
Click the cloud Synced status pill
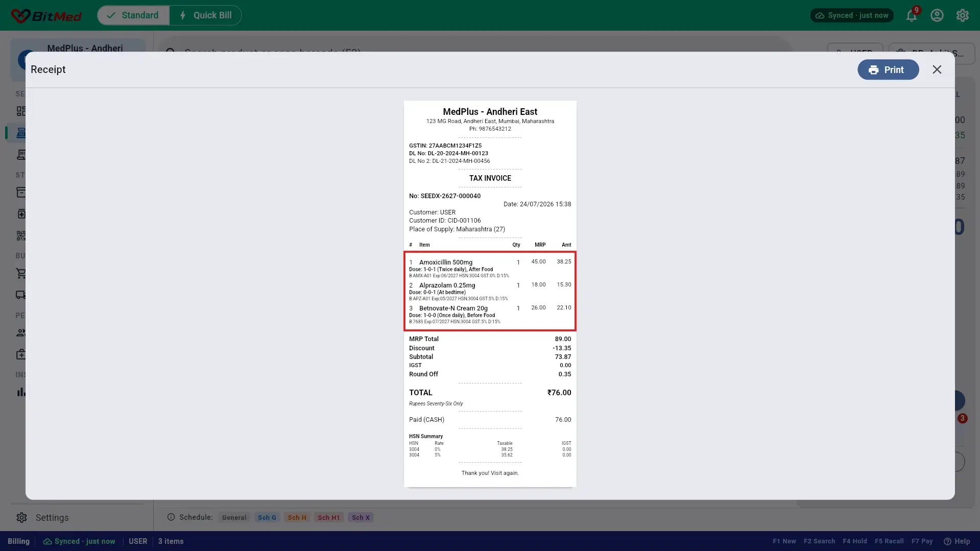tap(852, 15)
